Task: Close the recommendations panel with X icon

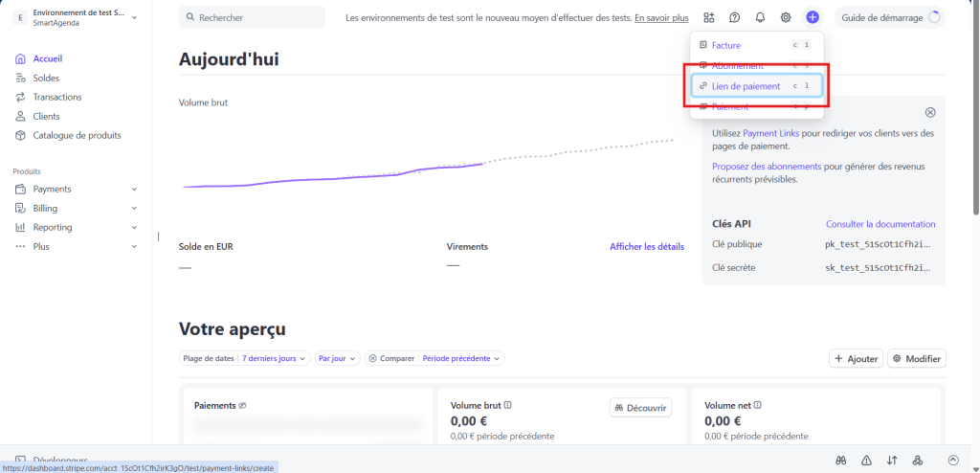Action: point(930,112)
